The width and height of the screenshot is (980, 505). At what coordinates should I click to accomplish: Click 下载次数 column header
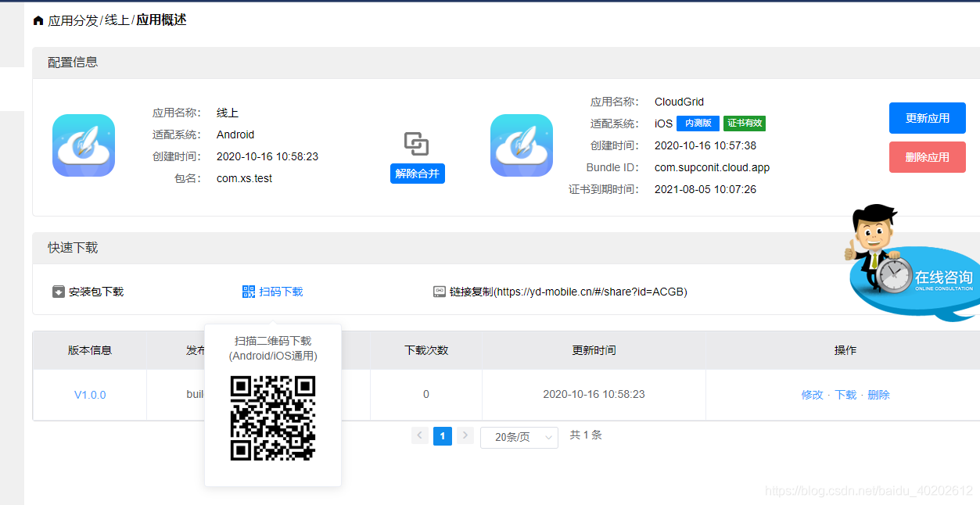pos(426,350)
